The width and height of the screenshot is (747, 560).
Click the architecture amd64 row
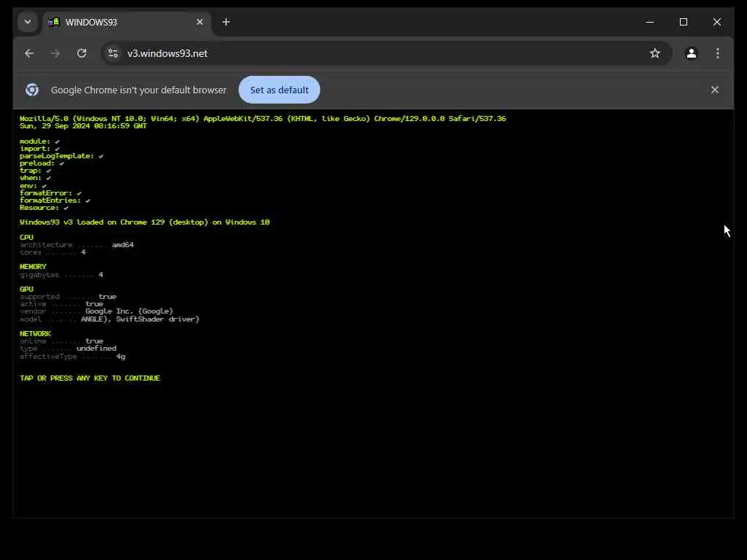coord(77,245)
